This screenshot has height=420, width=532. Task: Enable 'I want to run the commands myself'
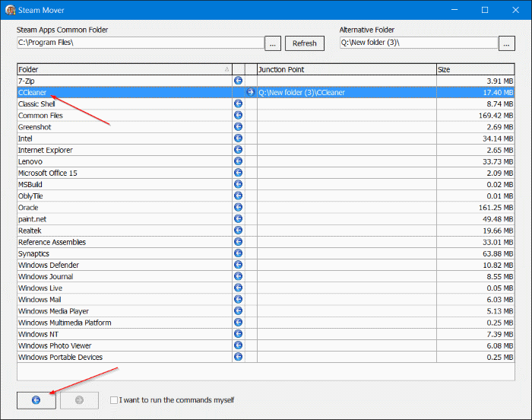click(x=114, y=400)
